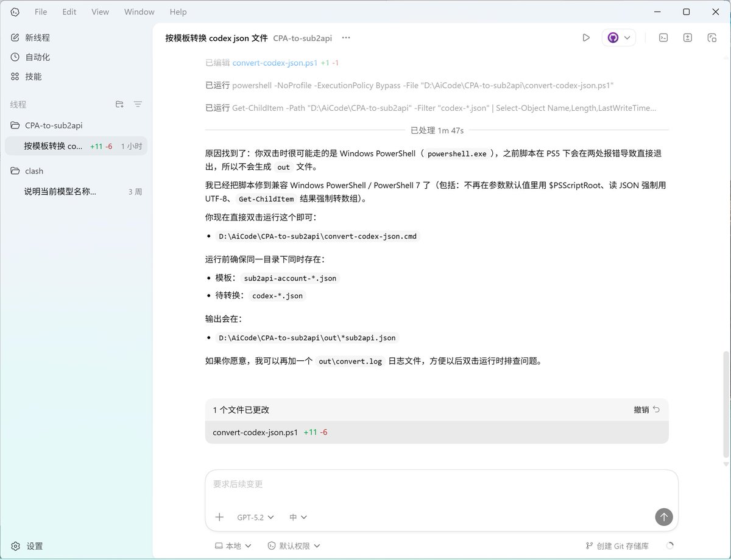Open the convert-codex-json.ps1 edited file link
The image size is (731, 560).
tap(275, 63)
